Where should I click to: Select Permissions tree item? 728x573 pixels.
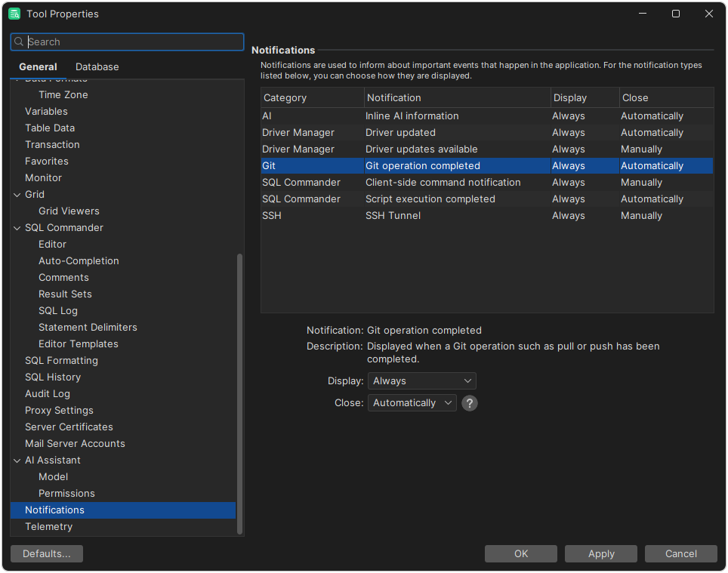pyautogui.click(x=66, y=494)
